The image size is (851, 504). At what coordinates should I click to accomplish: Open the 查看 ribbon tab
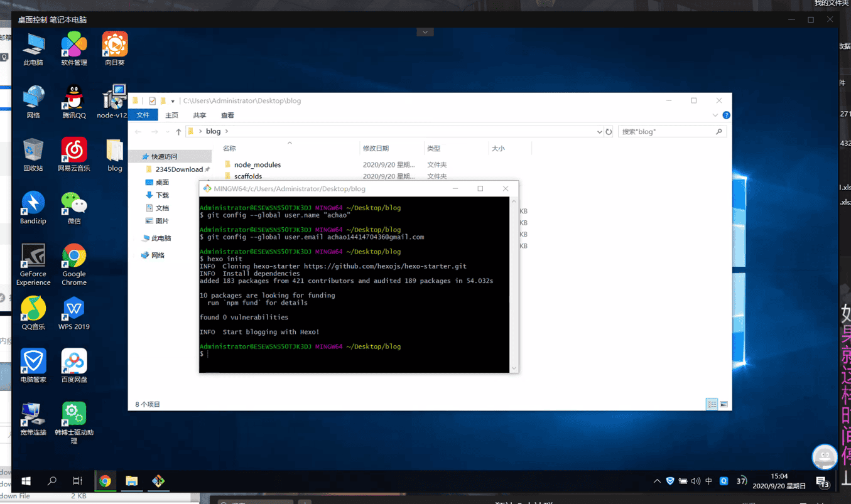pyautogui.click(x=227, y=115)
